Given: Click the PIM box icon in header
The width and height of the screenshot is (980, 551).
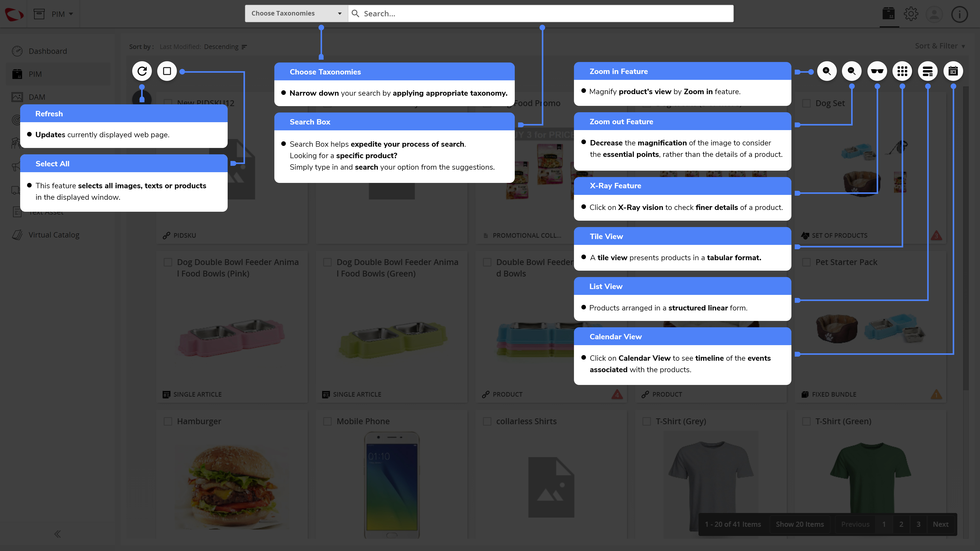Looking at the screenshot, I should pyautogui.click(x=889, y=14).
